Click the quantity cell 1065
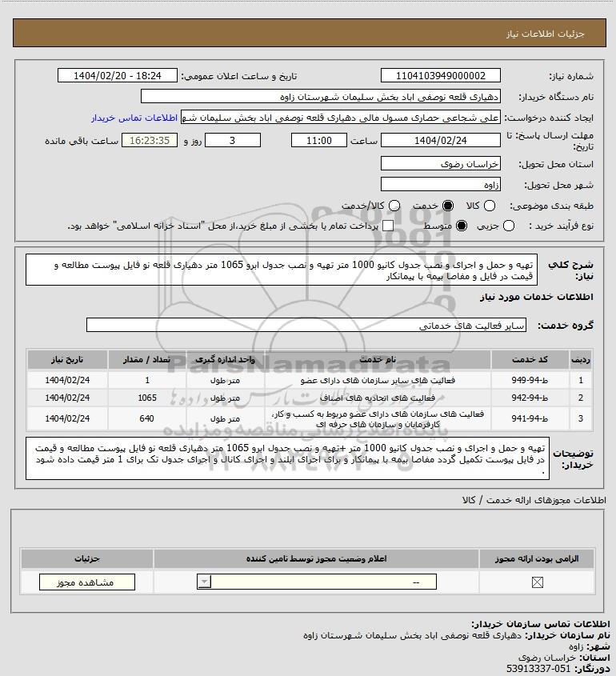Screen dimensions: 616x676 (x=147, y=398)
